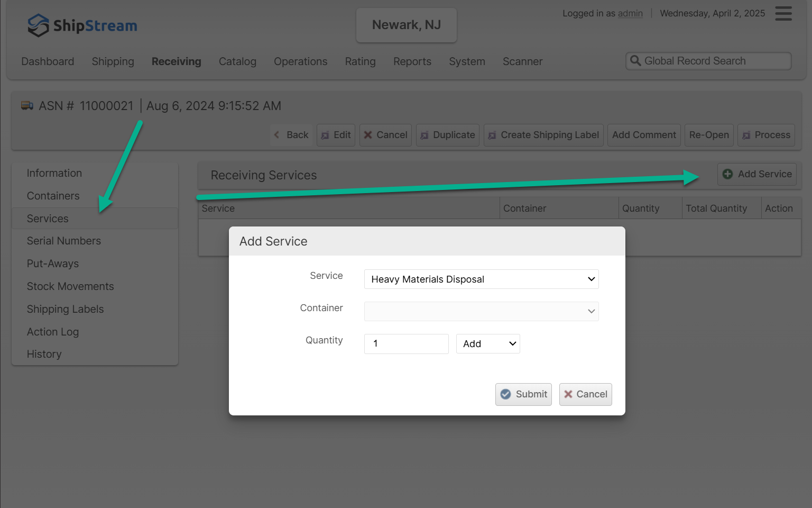The height and width of the screenshot is (508, 812).
Task: Click the checkmark icon on Submit
Action: click(506, 394)
